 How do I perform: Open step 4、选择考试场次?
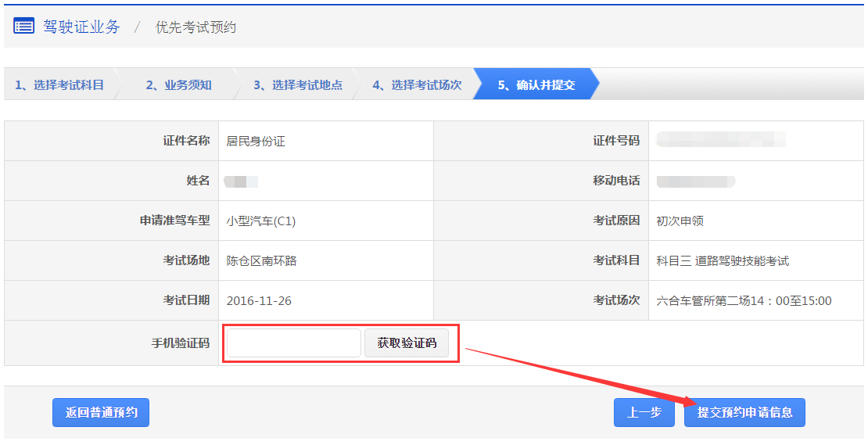[417, 85]
